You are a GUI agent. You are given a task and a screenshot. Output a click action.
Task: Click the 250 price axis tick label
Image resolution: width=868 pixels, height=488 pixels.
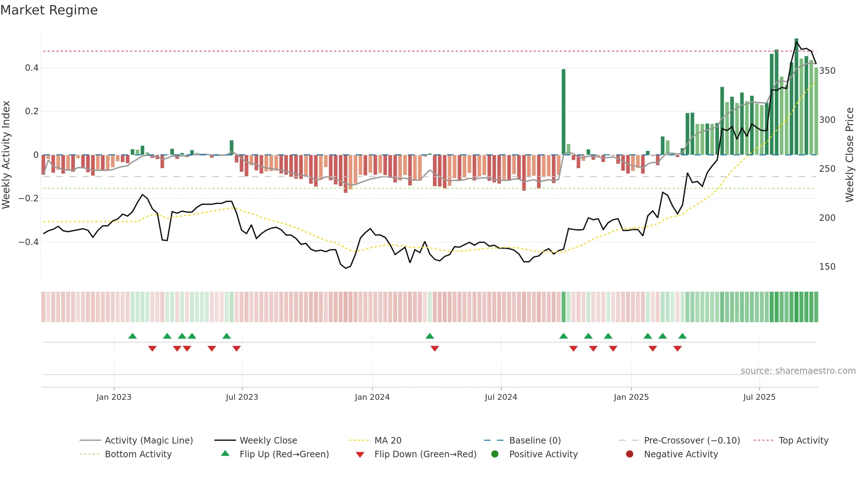pyautogui.click(x=827, y=169)
